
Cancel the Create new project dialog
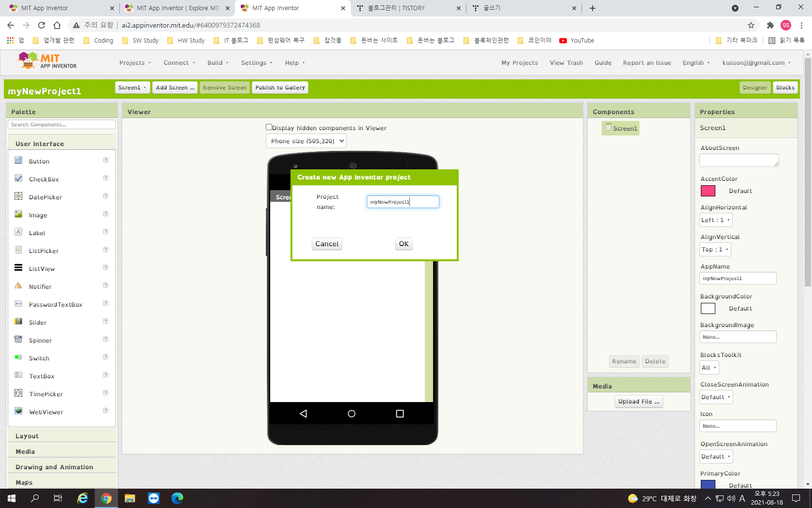coord(327,244)
